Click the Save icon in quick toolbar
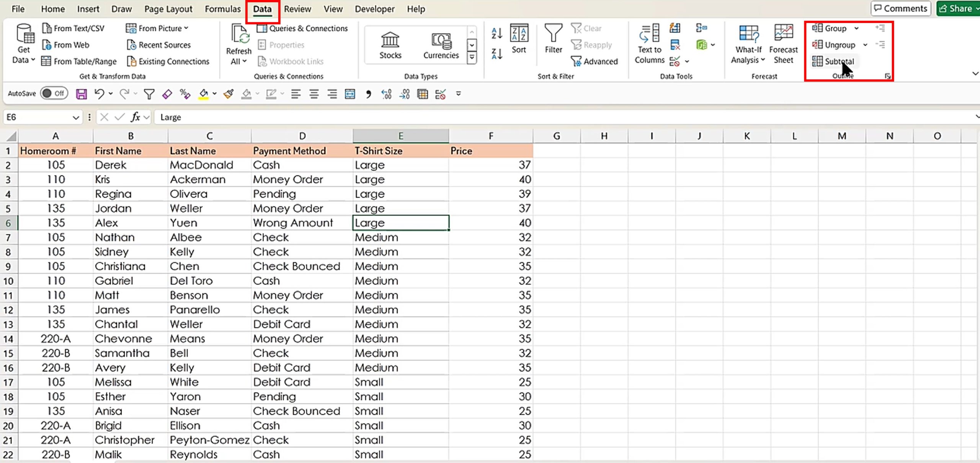 (x=81, y=94)
